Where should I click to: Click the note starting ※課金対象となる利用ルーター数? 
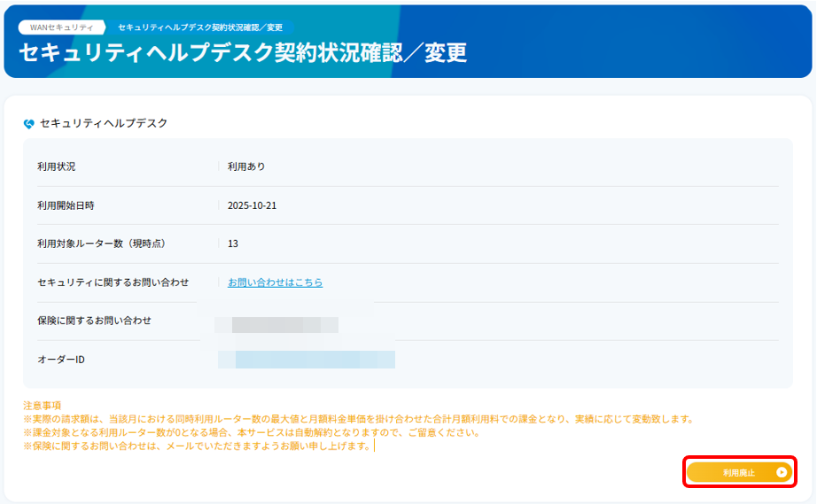[252, 432]
